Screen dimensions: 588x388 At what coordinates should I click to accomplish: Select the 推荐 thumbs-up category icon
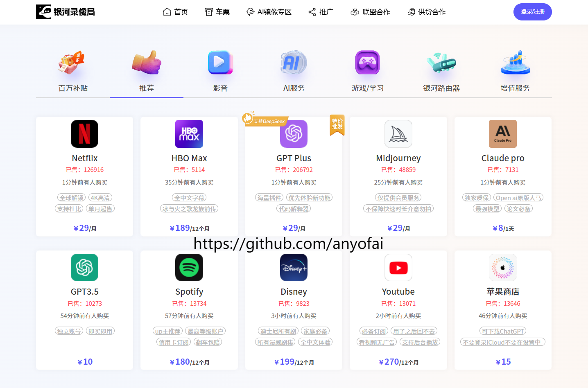tap(147, 63)
